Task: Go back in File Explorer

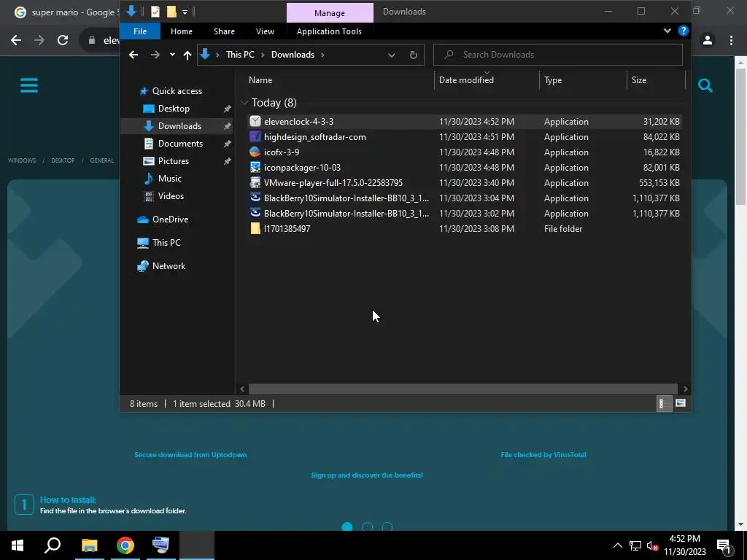Action: pyautogui.click(x=133, y=55)
